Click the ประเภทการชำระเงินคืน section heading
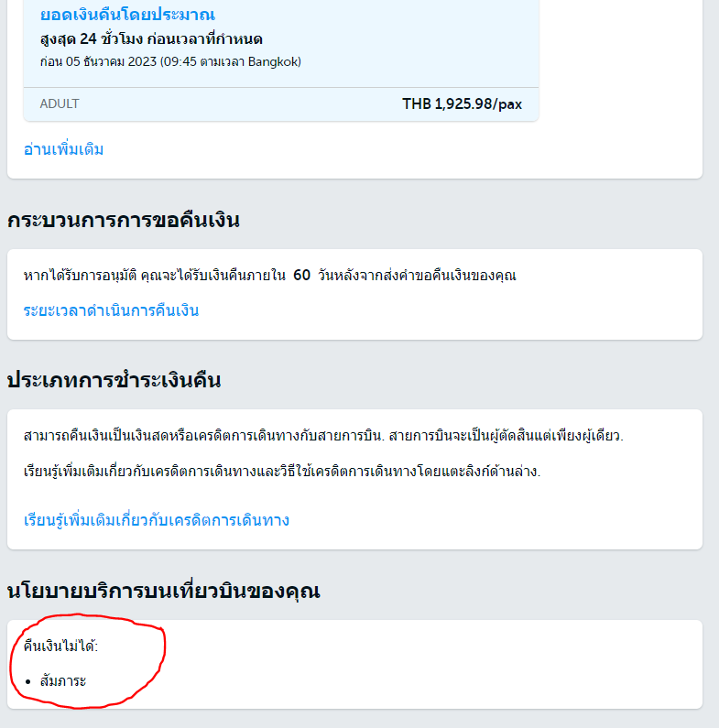Image resolution: width=719 pixels, height=728 pixels. pyautogui.click(x=114, y=380)
